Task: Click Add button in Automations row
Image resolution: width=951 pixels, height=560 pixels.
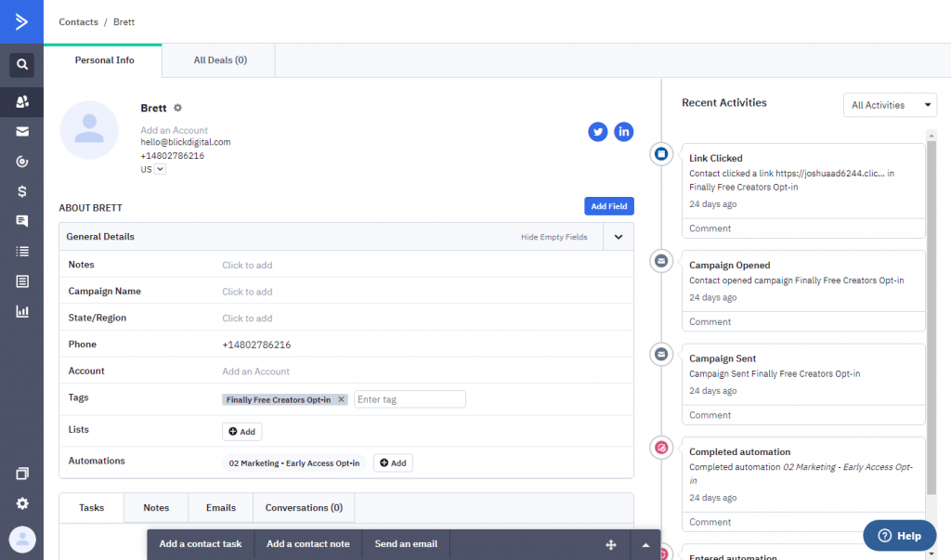Action: tap(393, 462)
